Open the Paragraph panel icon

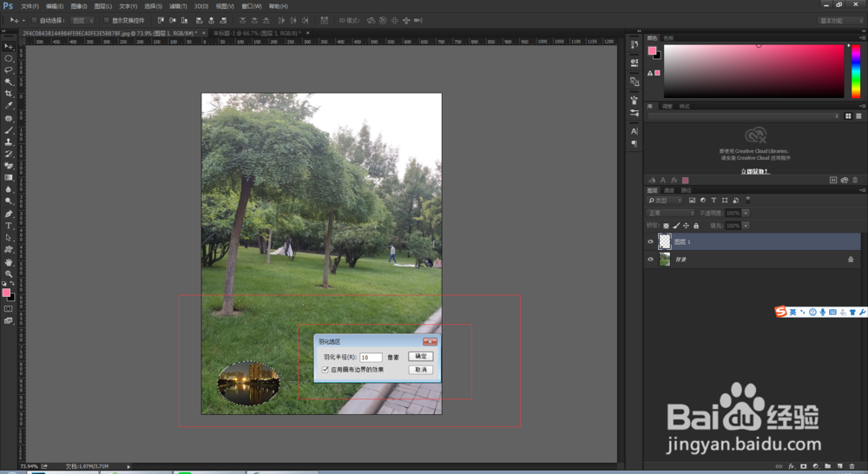tap(635, 144)
